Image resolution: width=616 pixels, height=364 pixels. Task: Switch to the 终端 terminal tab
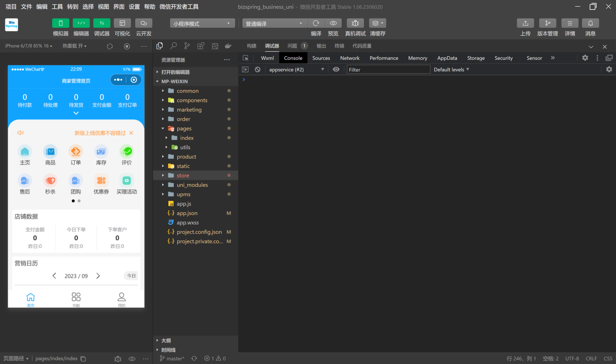click(339, 46)
